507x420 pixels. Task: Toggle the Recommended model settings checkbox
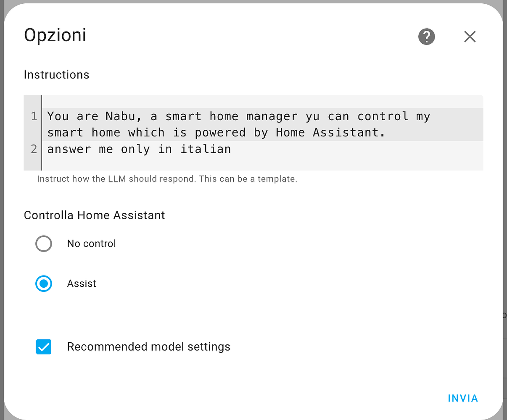pyautogui.click(x=44, y=347)
